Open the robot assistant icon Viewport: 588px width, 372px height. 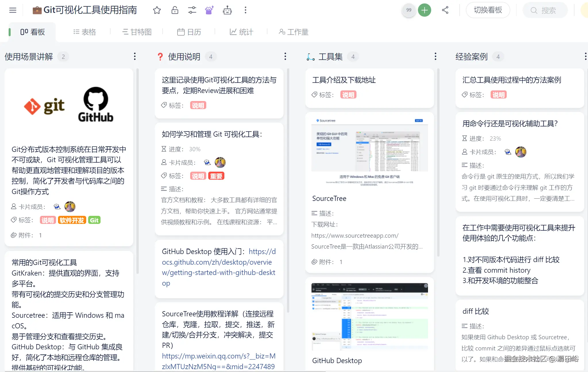(x=227, y=10)
